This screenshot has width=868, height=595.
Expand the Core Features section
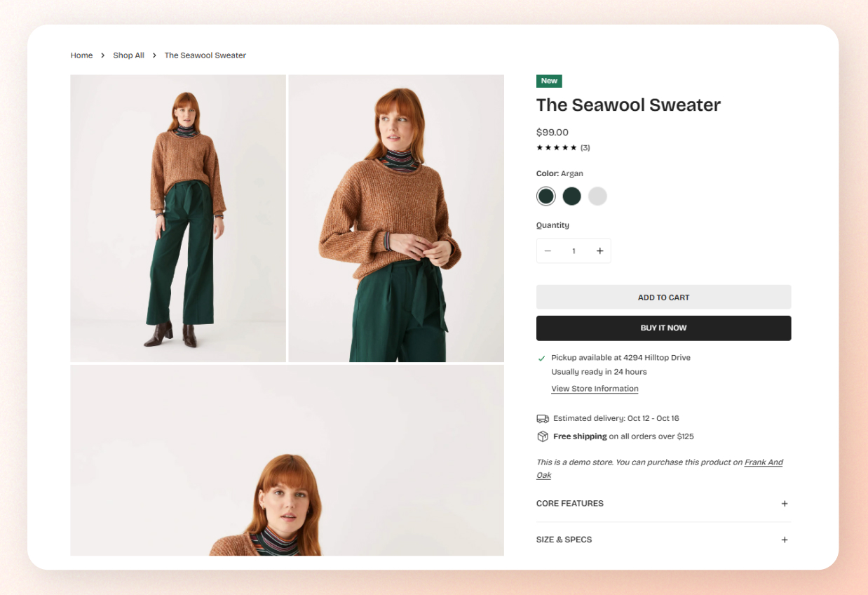(x=663, y=504)
